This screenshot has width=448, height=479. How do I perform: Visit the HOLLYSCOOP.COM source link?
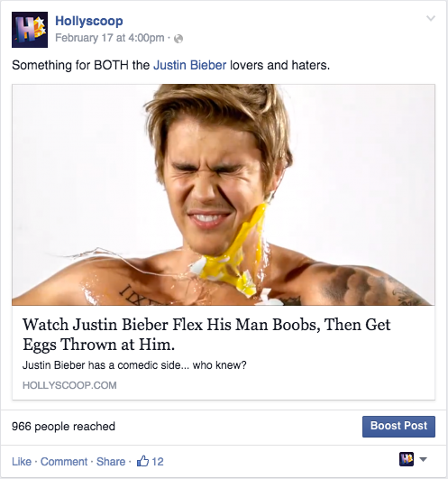point(69,385)
